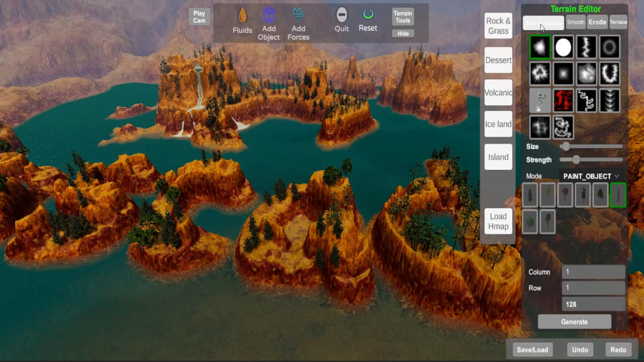Adjust the brush Strength slider
The image size is (644, 362).
(576, 160)
